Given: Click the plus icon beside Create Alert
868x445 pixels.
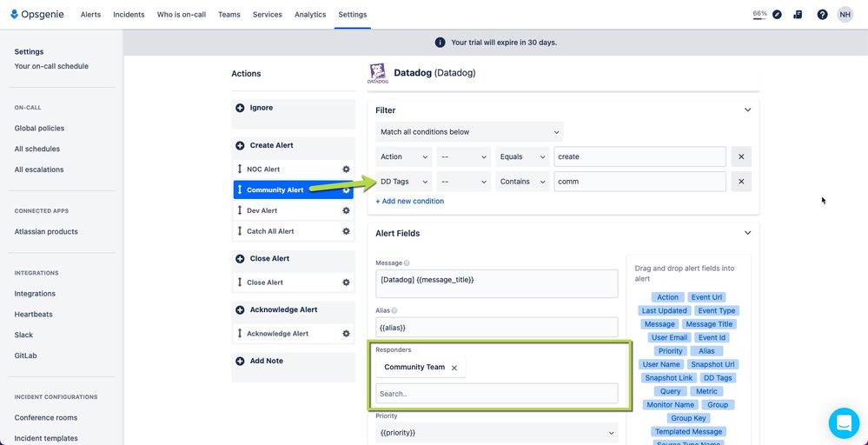Looking at the screenshot, I should [x=240, y=145].
